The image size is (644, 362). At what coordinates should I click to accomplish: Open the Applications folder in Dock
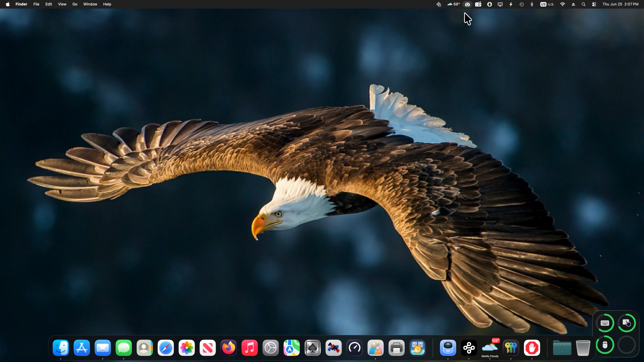click(562, 348)
